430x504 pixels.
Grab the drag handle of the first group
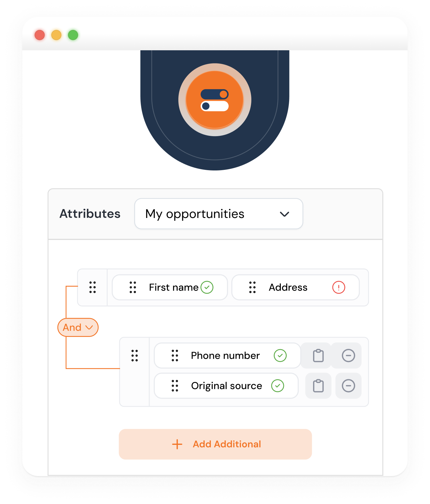[92, 287]
